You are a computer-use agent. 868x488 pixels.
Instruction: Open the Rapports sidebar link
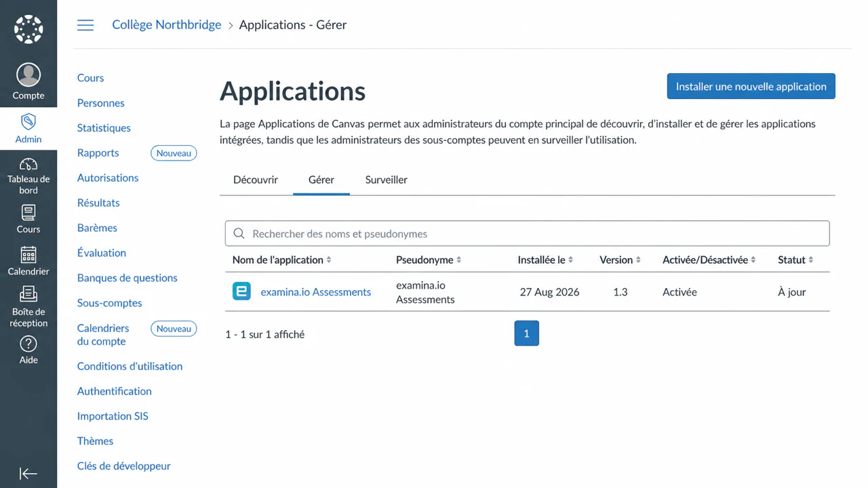[x=98, y=153]
